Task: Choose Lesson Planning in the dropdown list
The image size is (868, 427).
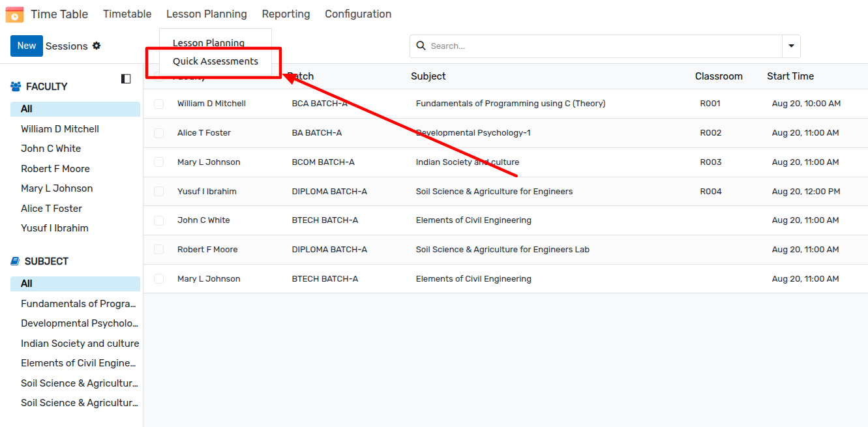Action: [x=209, y=43]
